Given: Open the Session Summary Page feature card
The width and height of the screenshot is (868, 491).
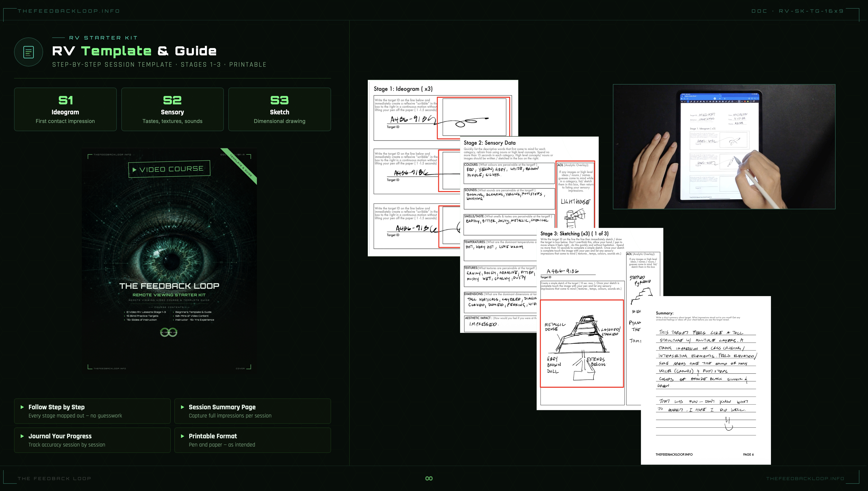Looking at the screenshot, I should pos(253,411).
